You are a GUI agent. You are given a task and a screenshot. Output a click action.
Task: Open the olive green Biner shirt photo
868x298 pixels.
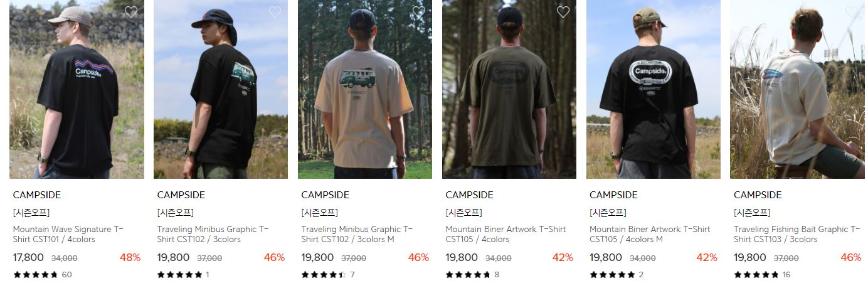coord(509,89)
